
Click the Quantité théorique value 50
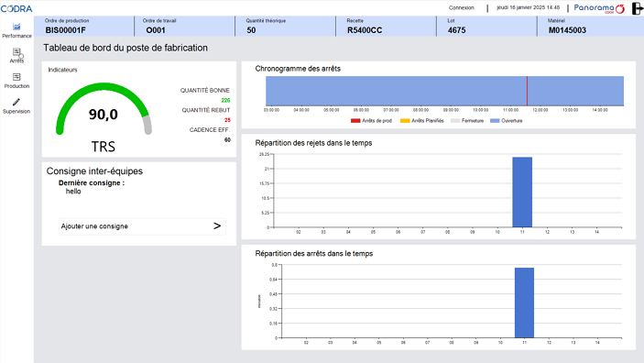click(x=251, y=30)
